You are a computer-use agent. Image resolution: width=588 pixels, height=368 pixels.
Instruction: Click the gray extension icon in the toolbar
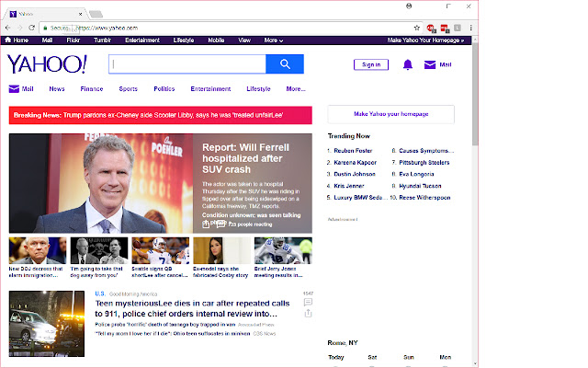[x=458, y=28]
